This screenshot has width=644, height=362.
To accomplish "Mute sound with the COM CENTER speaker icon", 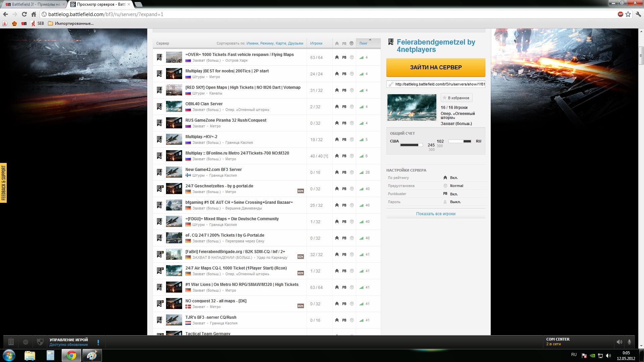I will pos(619,342).
